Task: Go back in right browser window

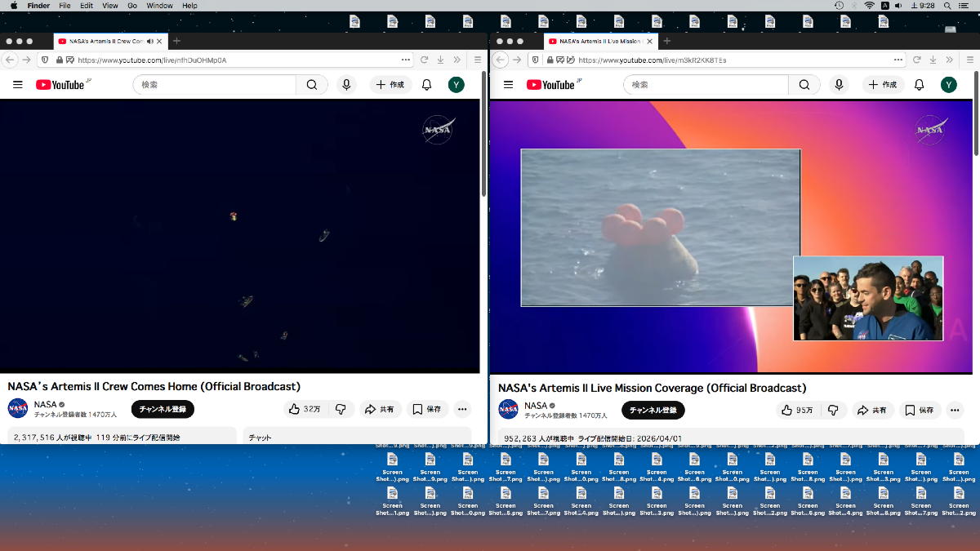Action: coord(501,60)
